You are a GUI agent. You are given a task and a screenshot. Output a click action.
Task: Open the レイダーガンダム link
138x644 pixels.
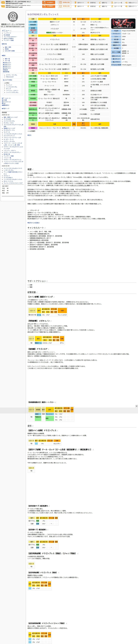8,170
